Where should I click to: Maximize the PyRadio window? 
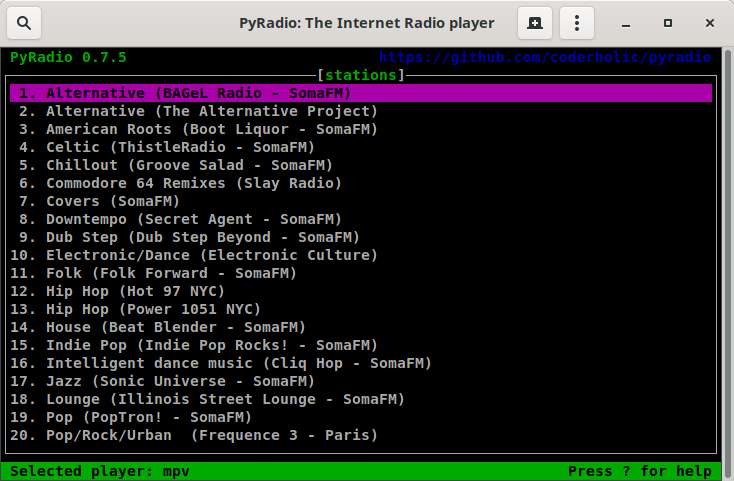click(x=668, y=23)
